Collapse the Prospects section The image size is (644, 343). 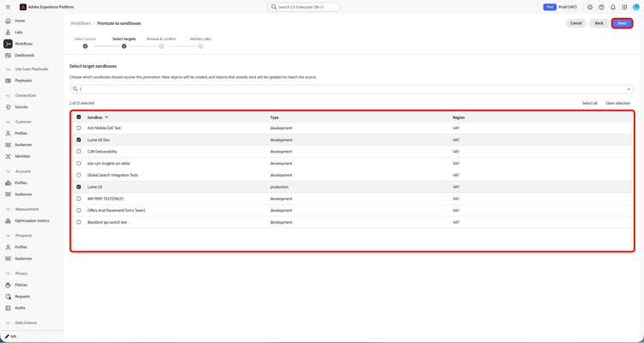[x=8, y=236]
